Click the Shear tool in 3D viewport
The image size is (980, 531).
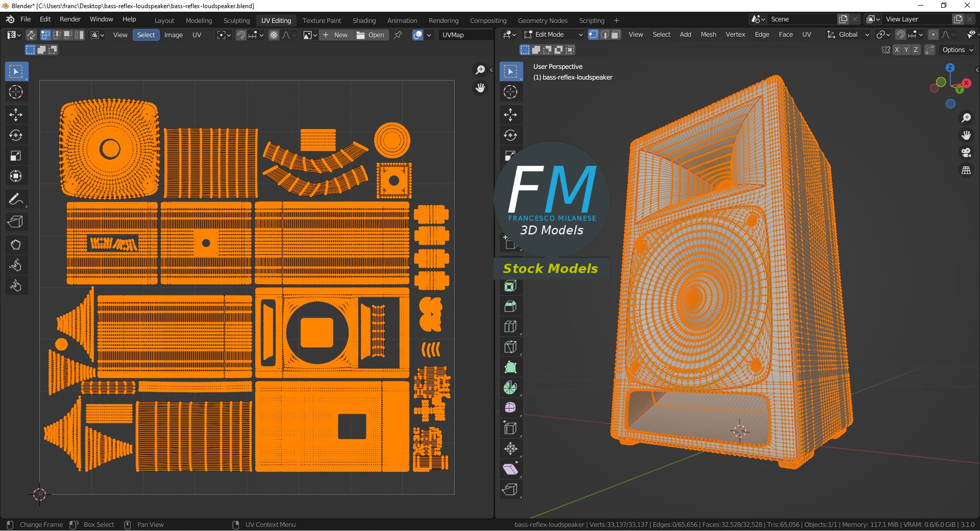click(x=510, y=469)
